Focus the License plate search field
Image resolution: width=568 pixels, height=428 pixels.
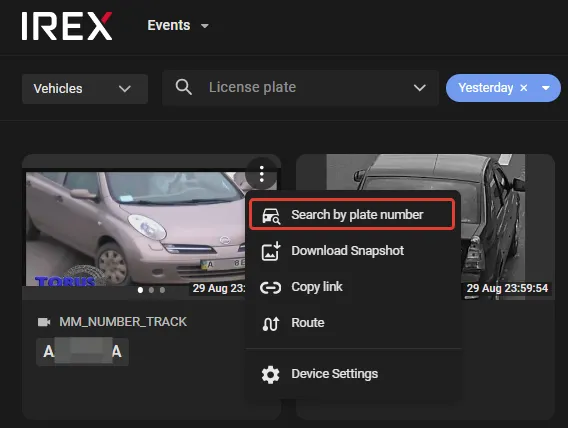click(300, 87)
